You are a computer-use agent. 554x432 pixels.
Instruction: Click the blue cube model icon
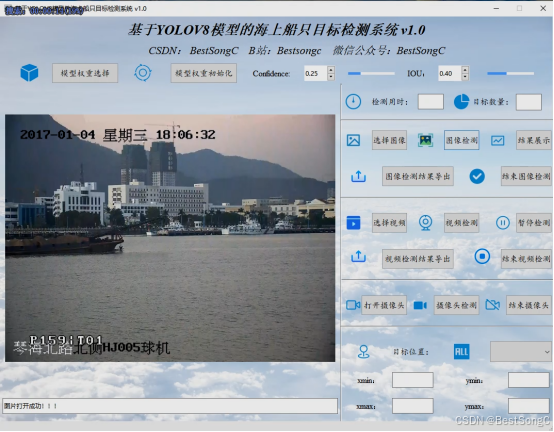point(29,73)
